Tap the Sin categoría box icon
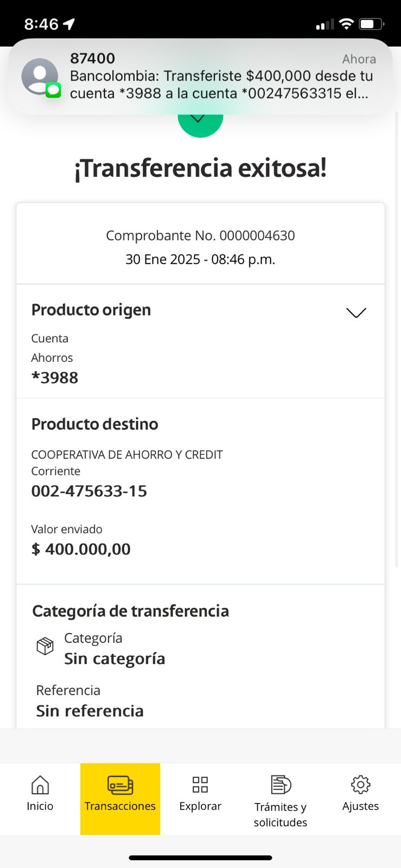This screenshot has height=868, width=401. tap(45, 646)
